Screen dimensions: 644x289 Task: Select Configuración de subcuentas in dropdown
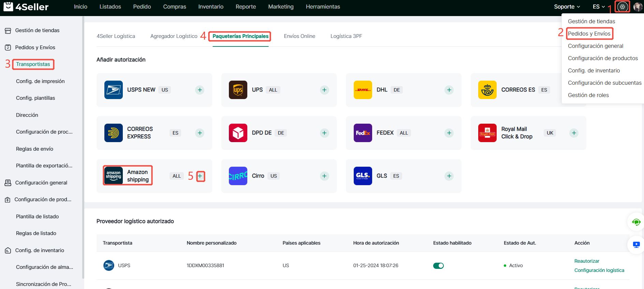click(605, 83)
